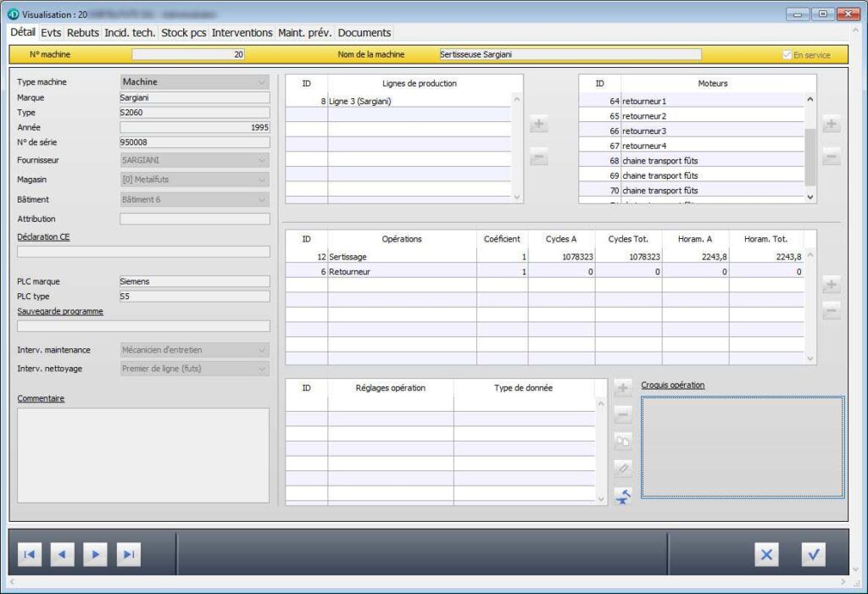Remove production line with minus icon
The image size is (868, 594).
coord(538,158)
